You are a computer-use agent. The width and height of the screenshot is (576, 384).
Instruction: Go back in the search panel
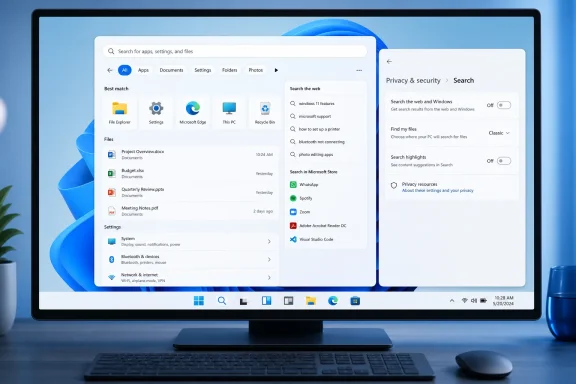[x=110, y=70]
